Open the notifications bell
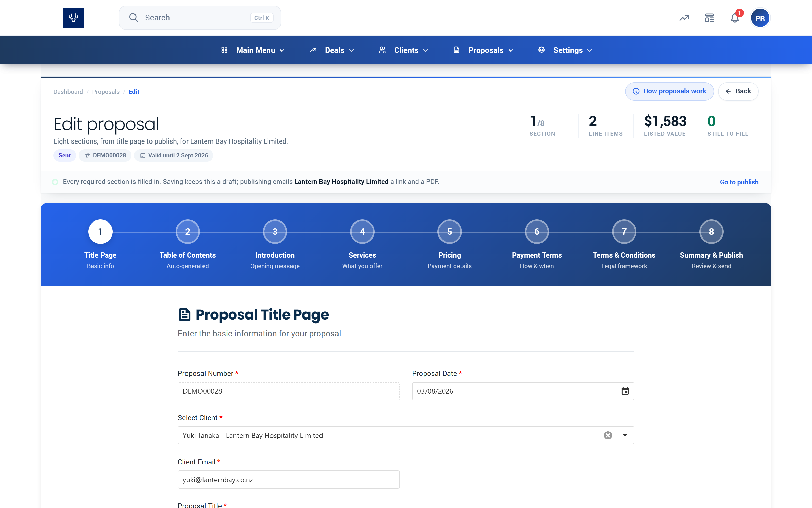This screenshot has width=812, height=508. pos(735,18)
